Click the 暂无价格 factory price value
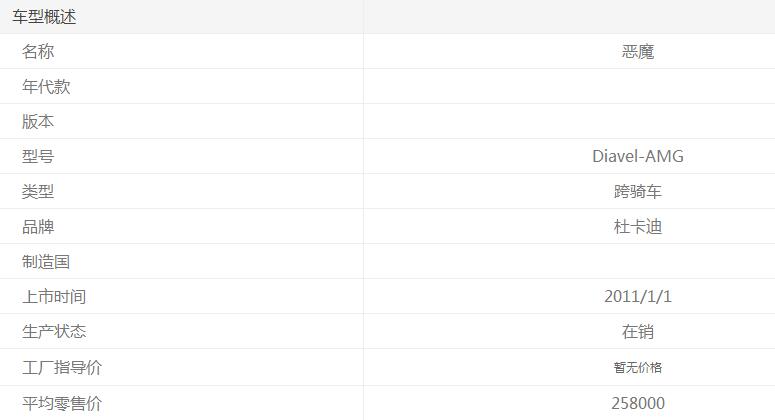Viewport: 775px width, 420px height. point(638,368)
